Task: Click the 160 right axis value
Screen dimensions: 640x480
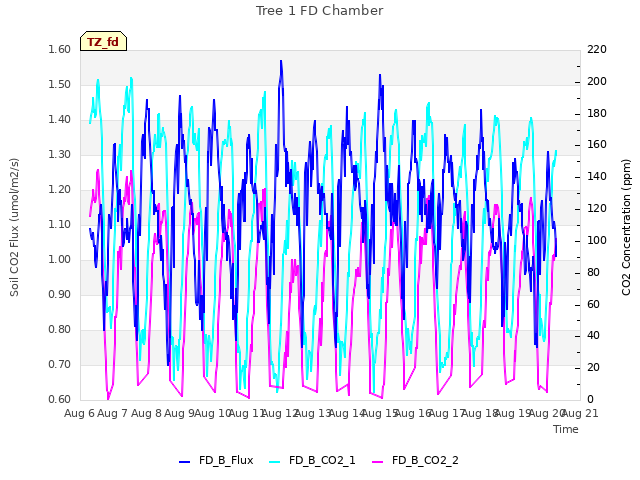Action: (597, 144)
